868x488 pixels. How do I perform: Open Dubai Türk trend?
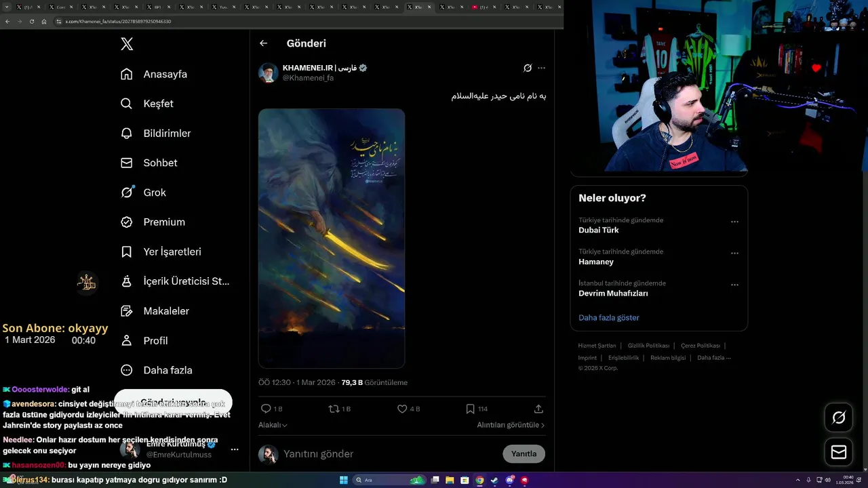599,230
